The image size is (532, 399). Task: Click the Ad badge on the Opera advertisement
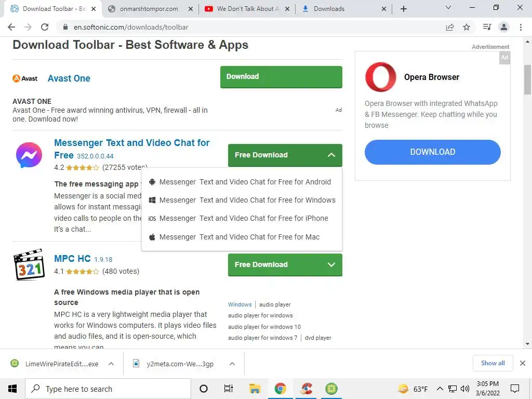[505, 57]
